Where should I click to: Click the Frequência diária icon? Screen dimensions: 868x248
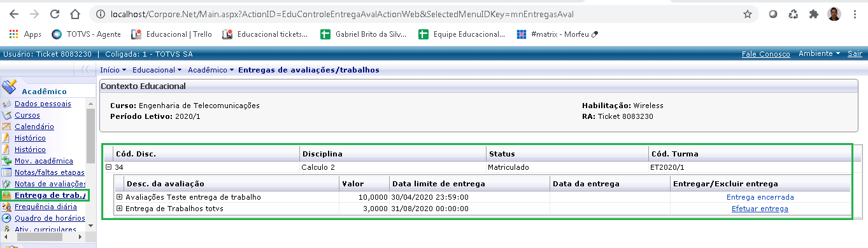coord(6,207)
